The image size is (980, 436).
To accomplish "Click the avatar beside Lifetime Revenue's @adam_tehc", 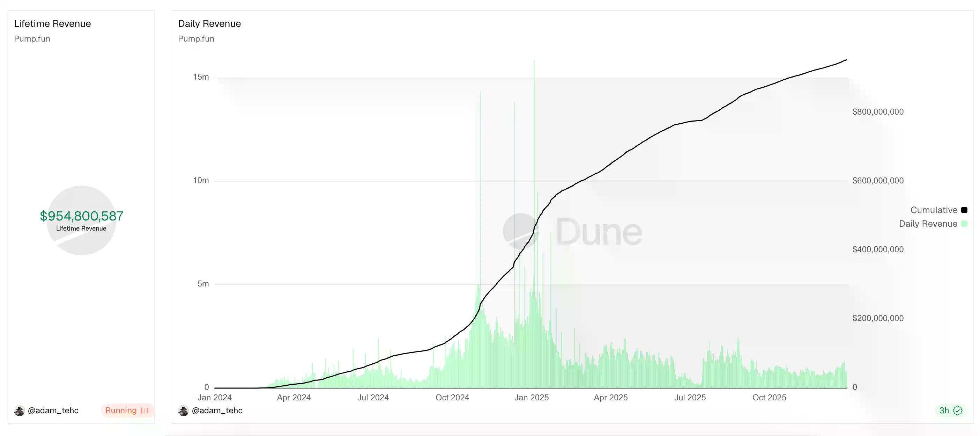I will (x=20, y=410).
